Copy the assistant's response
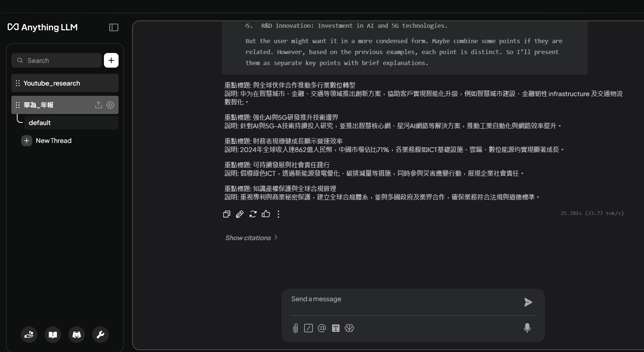Image resolution: width=644 pixels, height=352 pixels. [226, 214]
